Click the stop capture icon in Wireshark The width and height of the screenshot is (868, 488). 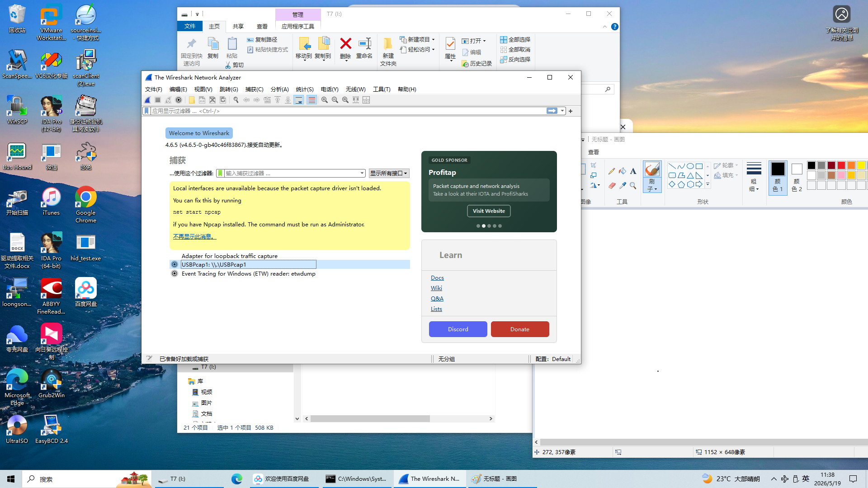[x=158, y=100]
